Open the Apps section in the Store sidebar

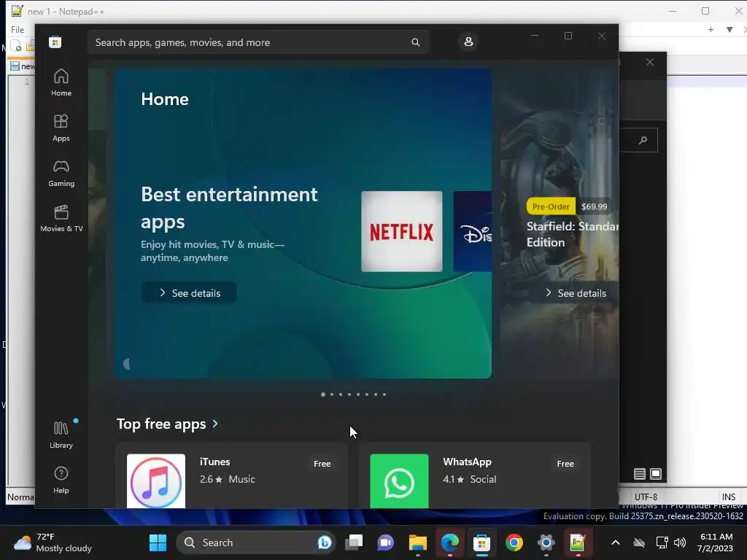pyautogui.click(x=61, y=128)
